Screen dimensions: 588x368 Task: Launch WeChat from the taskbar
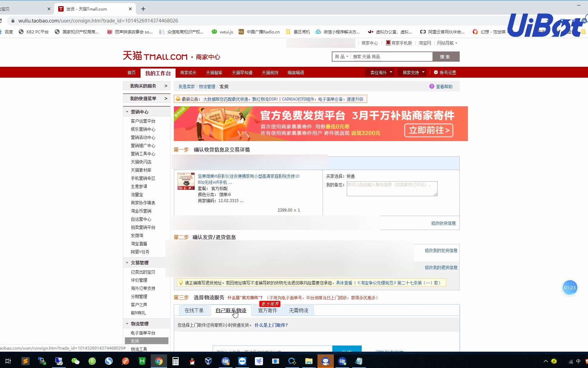76,361
